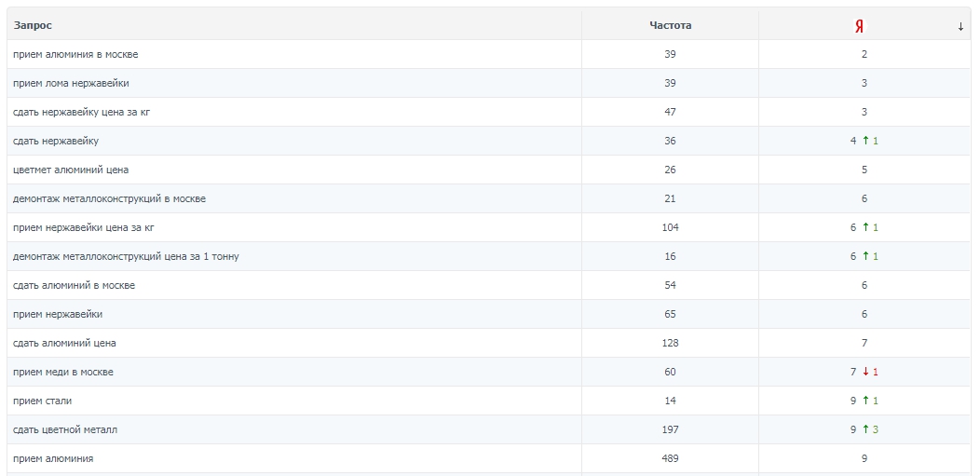This screenshot has width=980, height=476.
Task: Select query 'демонтаж металлоконструкций в москве'
Action: [x=109, y=198]
